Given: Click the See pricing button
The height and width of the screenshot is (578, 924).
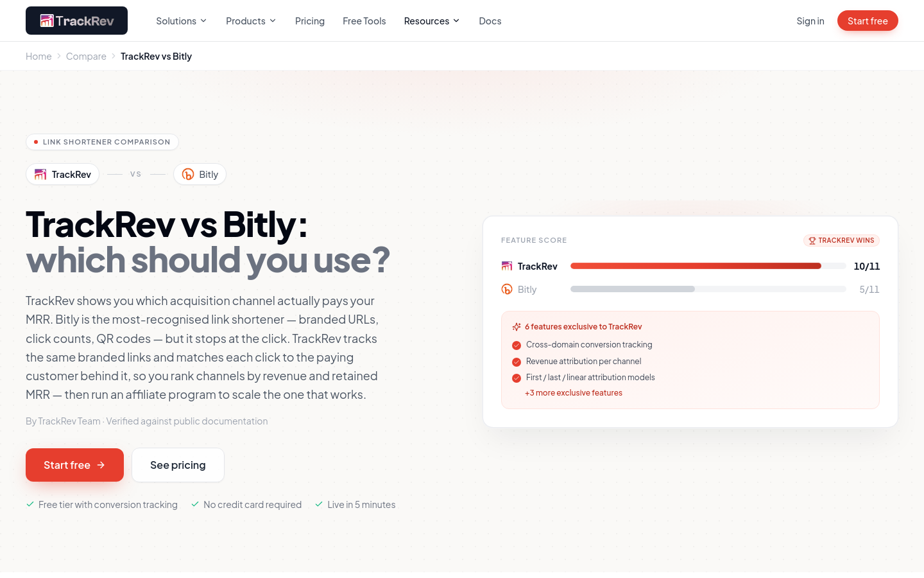Looking at the screenshot, I should (178, 465).
